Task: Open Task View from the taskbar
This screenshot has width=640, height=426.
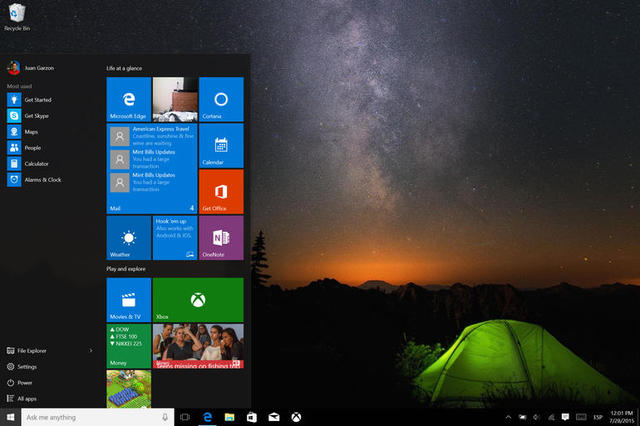Action: pos(185,417)
